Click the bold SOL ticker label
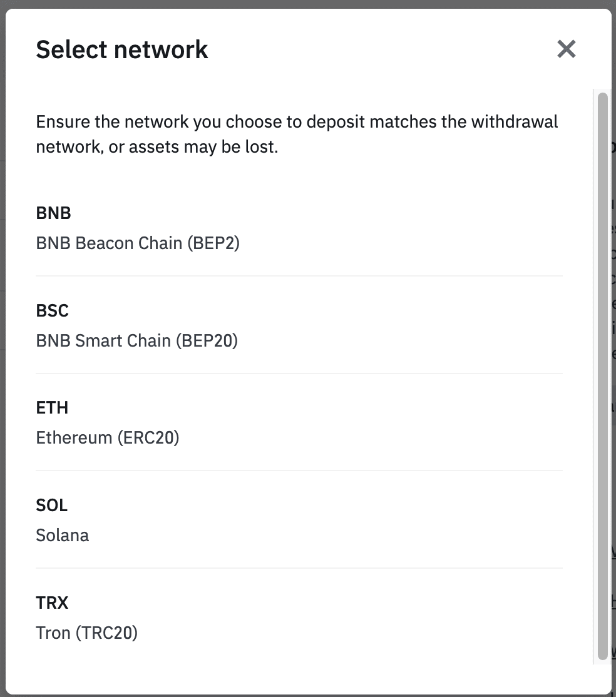616x697 pixels. (52, 506)
